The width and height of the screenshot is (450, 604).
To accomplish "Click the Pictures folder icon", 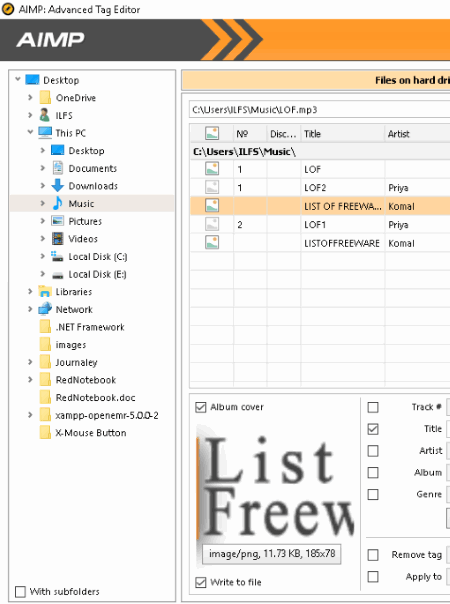I will (x=58, y=221).
